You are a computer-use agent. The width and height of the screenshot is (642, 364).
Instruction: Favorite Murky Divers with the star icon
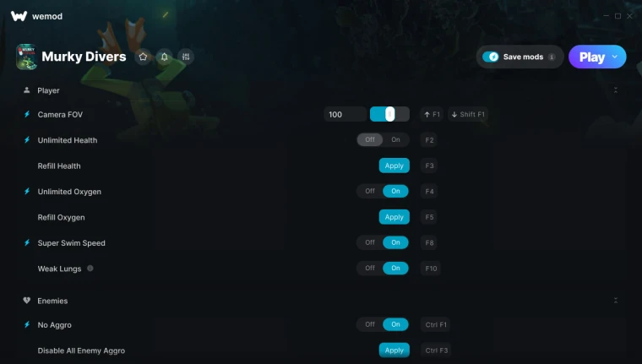(x=143, y=57)
